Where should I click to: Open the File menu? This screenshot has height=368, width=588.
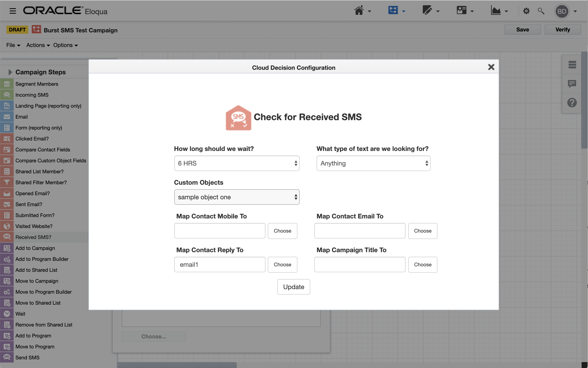tap(13, 45)
